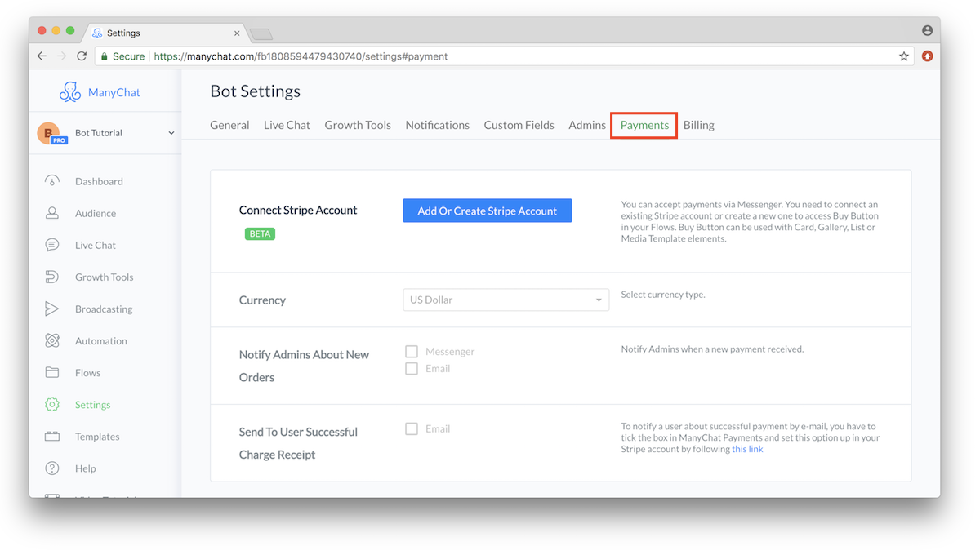980x555 pixels.
Task: Click the Bot Tutorial avatar with PRO badge
Action: click(51, 133)
